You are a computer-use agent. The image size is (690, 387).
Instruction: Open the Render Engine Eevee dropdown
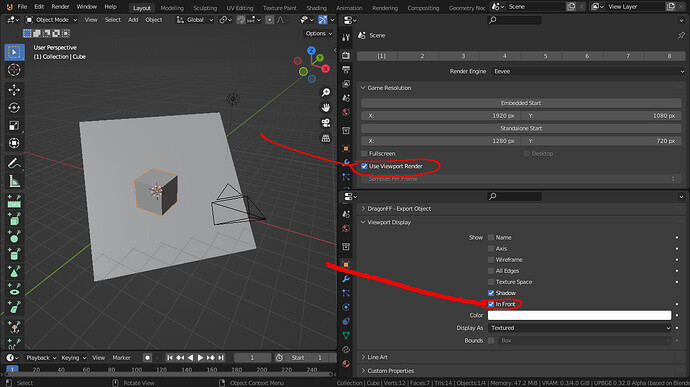[588, 71]
